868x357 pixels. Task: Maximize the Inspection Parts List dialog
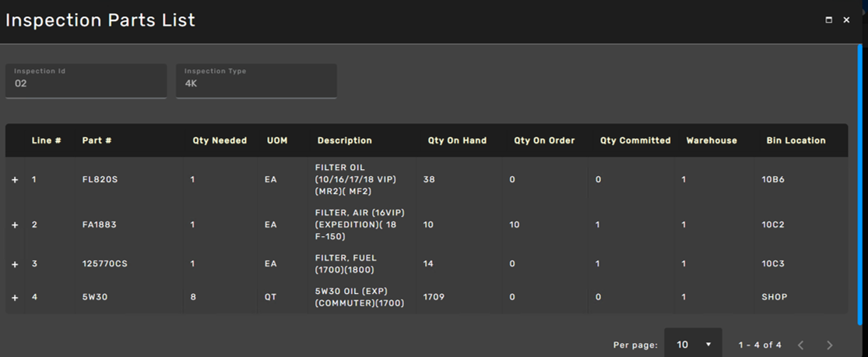[828, 20]
